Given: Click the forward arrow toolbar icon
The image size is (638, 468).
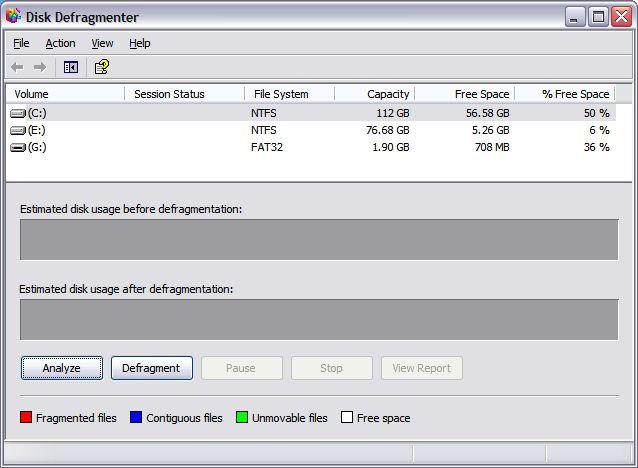Looking at the screenshot, I should tap(40, 67).
